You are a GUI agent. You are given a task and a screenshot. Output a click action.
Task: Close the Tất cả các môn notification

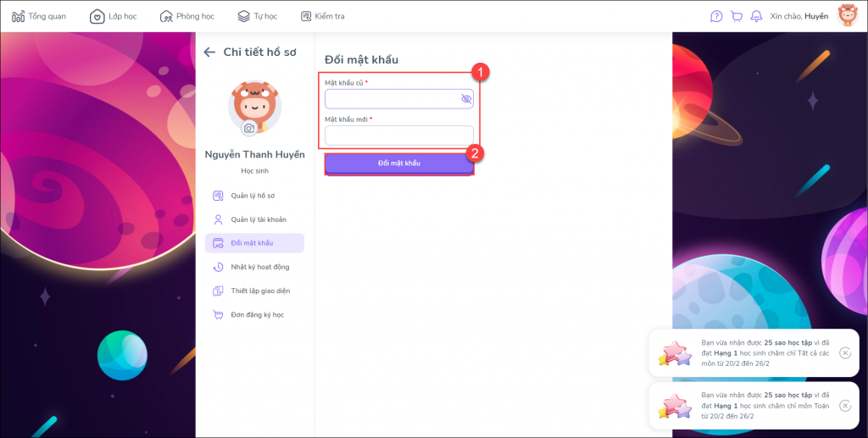pyautogui.click(x=845, y=352)
